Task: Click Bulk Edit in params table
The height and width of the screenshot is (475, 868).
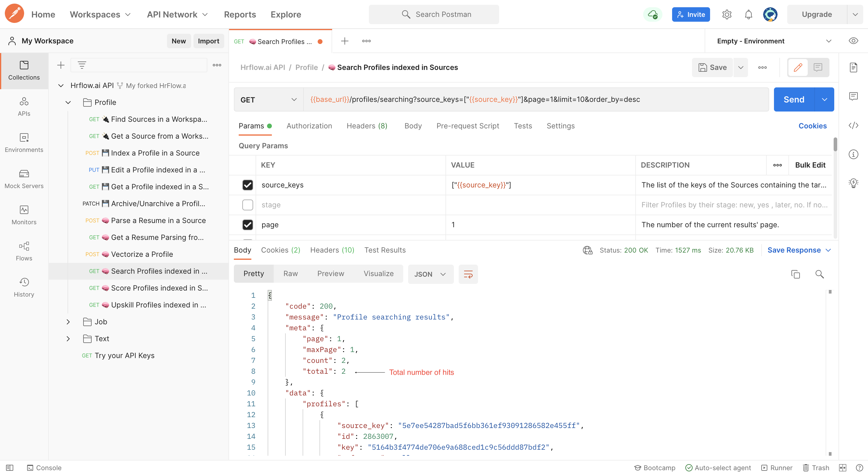Action: pyautogui.click(x=810, y=165)
